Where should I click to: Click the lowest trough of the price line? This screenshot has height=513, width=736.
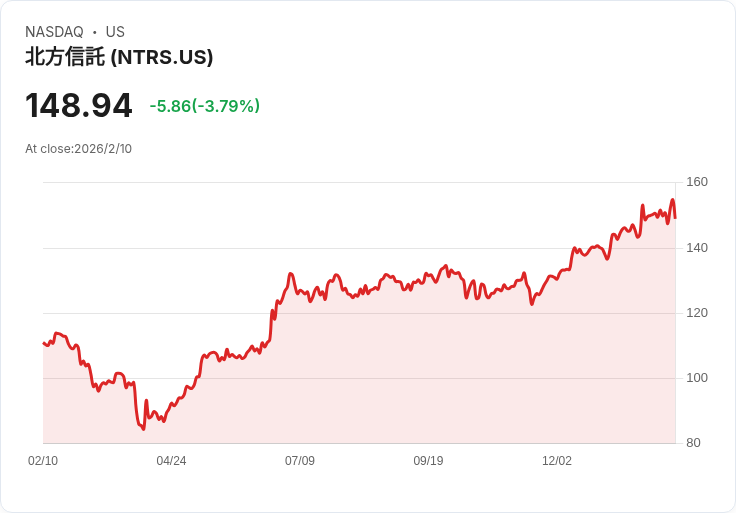pos(144,430)
